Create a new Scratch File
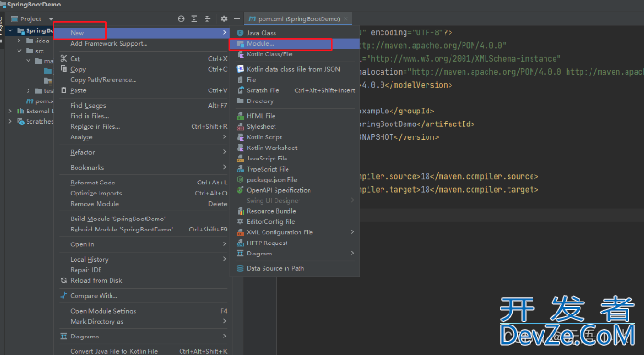Viewport: 644px width, 355px height. click(296, 90)
